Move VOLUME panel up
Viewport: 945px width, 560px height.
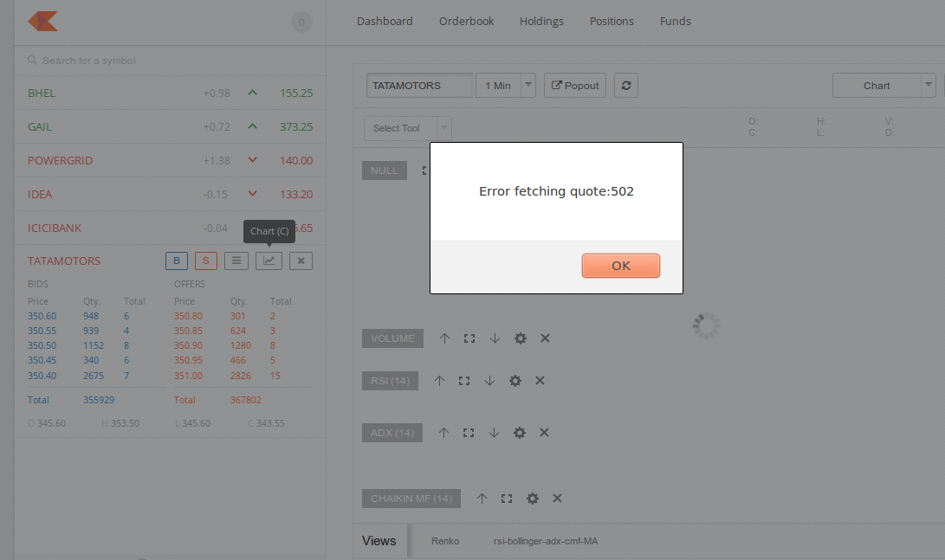point(444,338)
